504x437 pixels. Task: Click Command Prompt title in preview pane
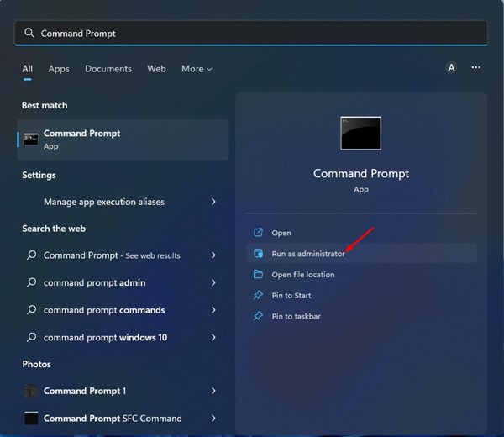(x=361, y=174)
